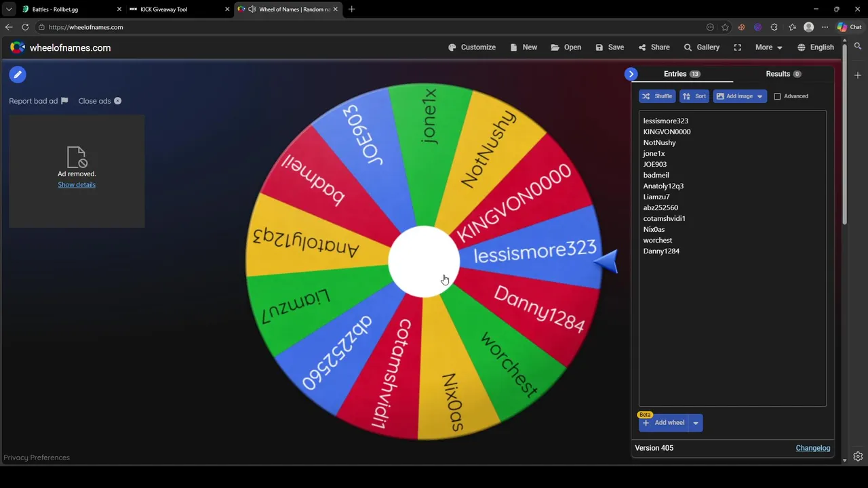Collapse the entries panel with the blue arrow
868x488 pixels.
631,74
